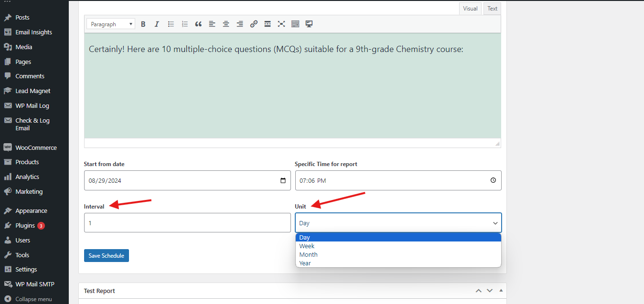Image resolution: width=644 pixels, height=304 pixels.
Task: Toggle bold formatting in editor toolbar
Action: coord(143,24)
